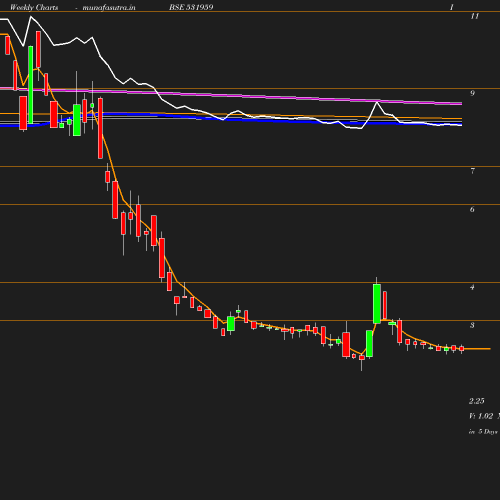Click the volume reading 'V: 1.02'
The height and width of the screenshot is (500, 500).
click(481, 416)
